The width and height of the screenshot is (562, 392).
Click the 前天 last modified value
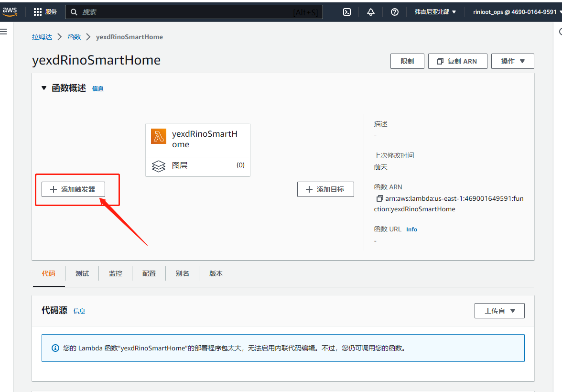pyautogui.click(x=380, y=167)
